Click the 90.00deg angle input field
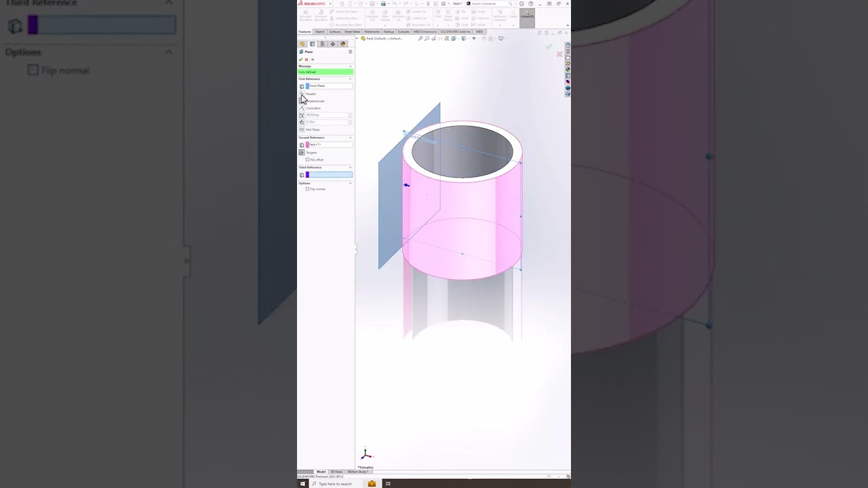This screenshot has height=488, width=868. [x=327, y=115]
